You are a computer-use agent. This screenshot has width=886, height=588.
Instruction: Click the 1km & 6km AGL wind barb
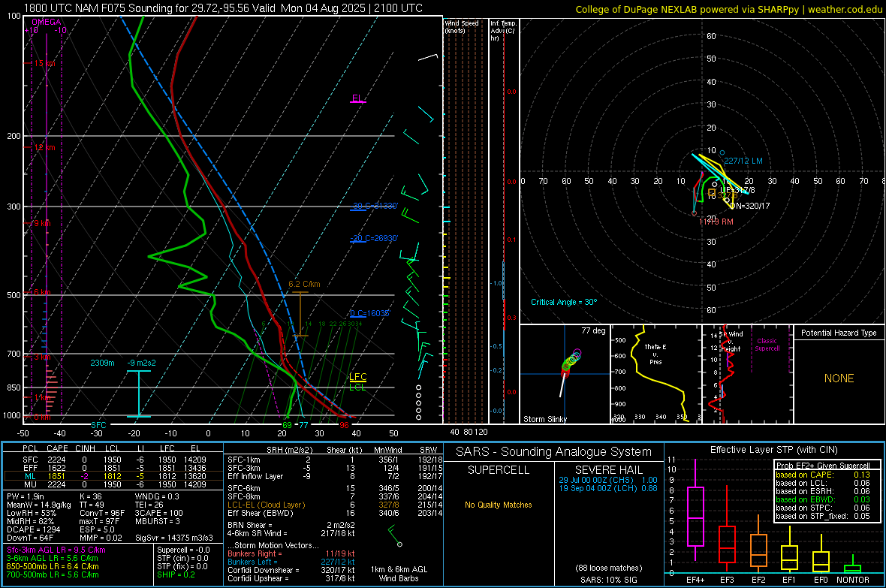pos(394,535)
